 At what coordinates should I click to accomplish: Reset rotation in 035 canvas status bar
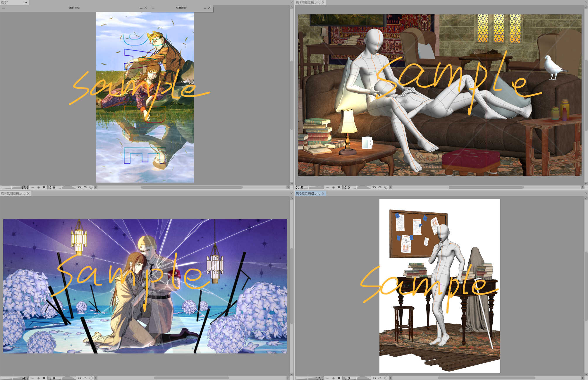point(91,187)
